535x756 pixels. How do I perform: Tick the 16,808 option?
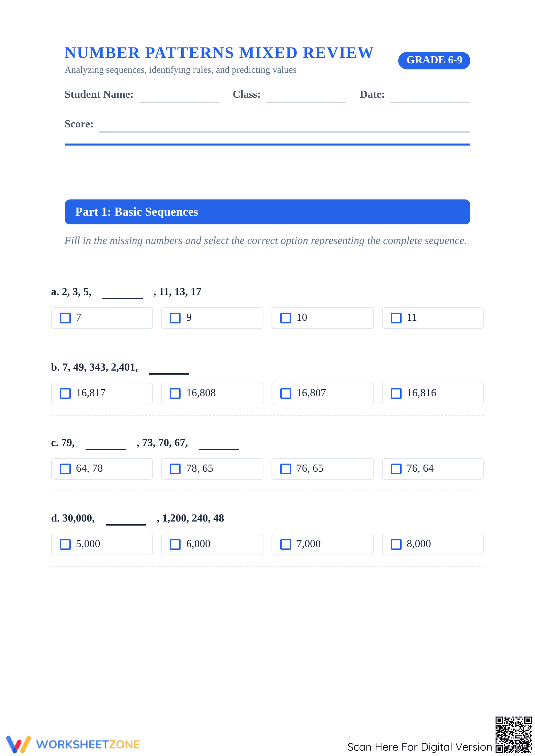point(175,393)
